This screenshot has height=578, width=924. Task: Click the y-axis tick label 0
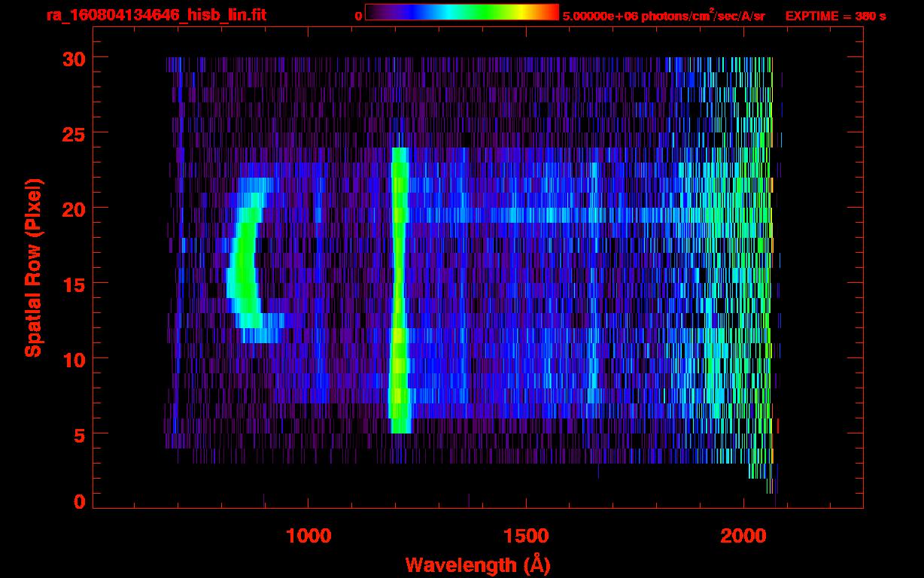78,502
